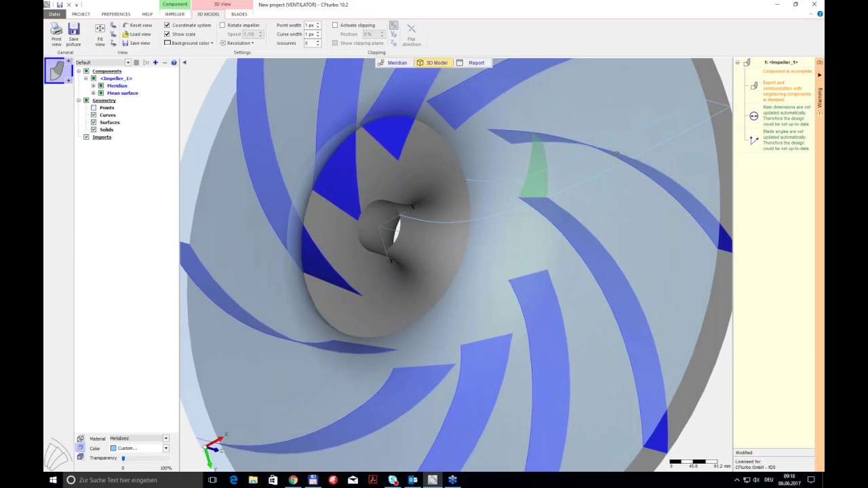Select Z clipping axis icon
868x488 pixels.
click(x=393, y=43)
